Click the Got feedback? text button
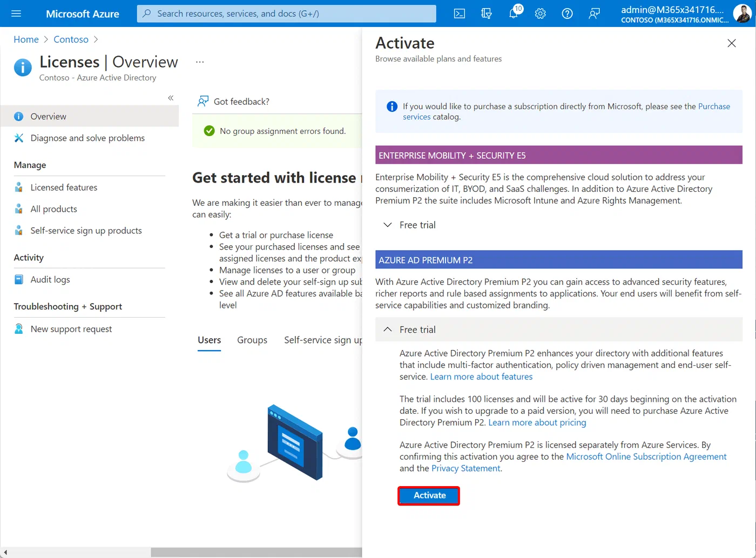Image resolution: width=756 pixels, height=558 pixels. (241, 102)
